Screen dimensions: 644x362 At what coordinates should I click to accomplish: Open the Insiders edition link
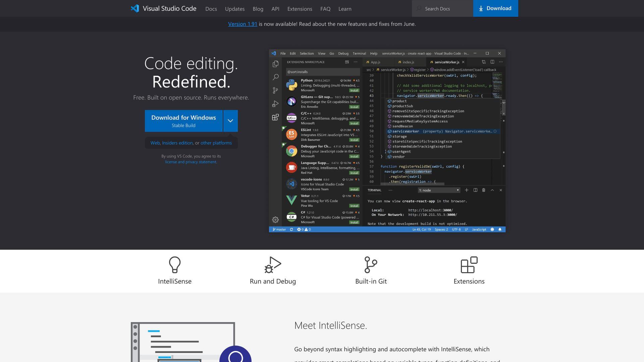point(177,143)
